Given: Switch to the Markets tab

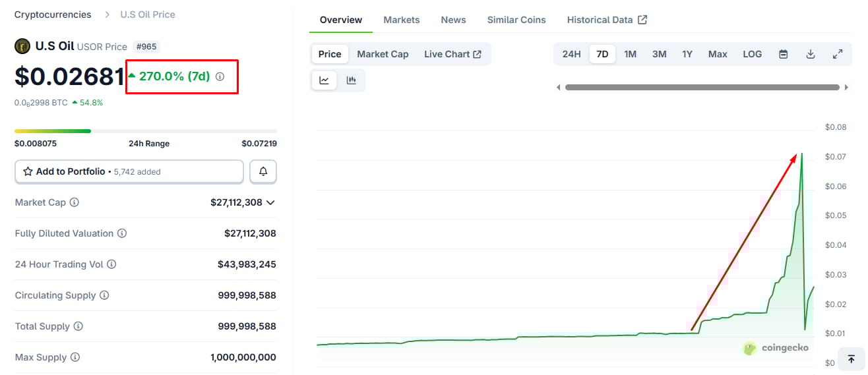Looking at the screenshot, I should click(x=402, y=20).
